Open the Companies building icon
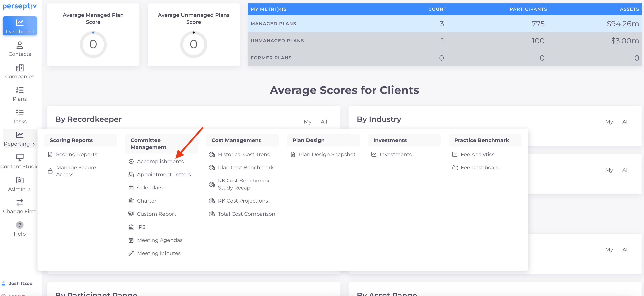Image resolution: width=644 pixels, height=296 pixels. pyautogui.click(x=19, y=68)
